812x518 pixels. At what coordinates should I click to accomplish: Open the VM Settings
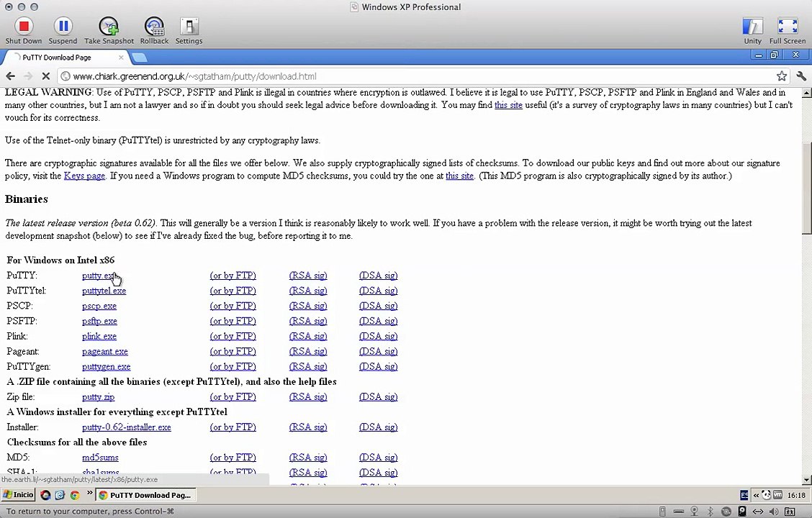point(189,30)
